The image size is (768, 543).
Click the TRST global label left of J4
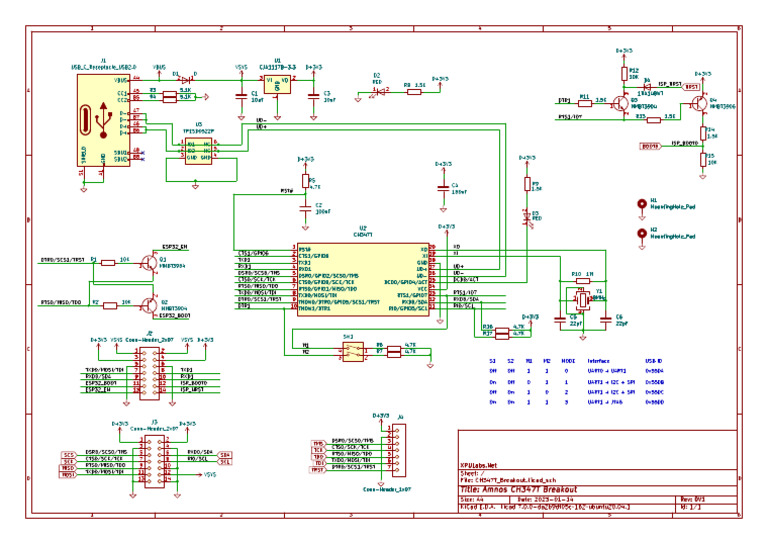click(317, 470)
